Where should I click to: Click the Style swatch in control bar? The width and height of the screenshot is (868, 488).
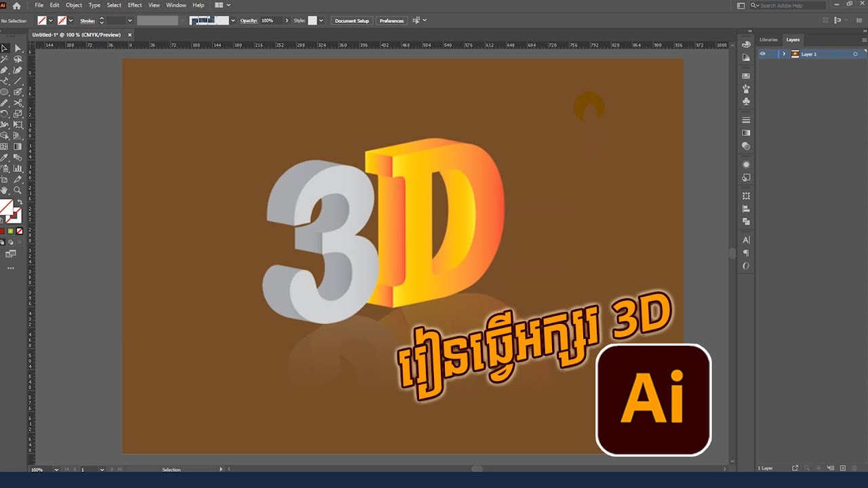click(x=313, y=20)
